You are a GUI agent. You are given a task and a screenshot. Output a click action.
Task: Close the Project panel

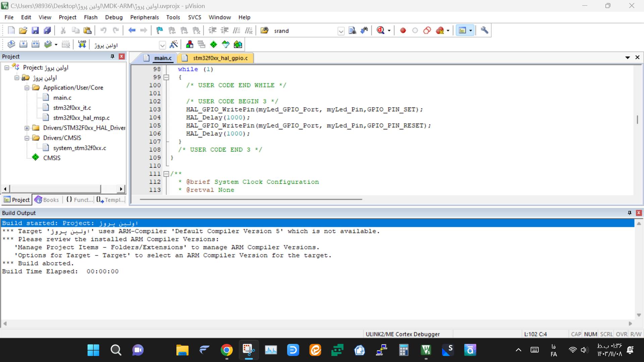[x=122, y=56]
